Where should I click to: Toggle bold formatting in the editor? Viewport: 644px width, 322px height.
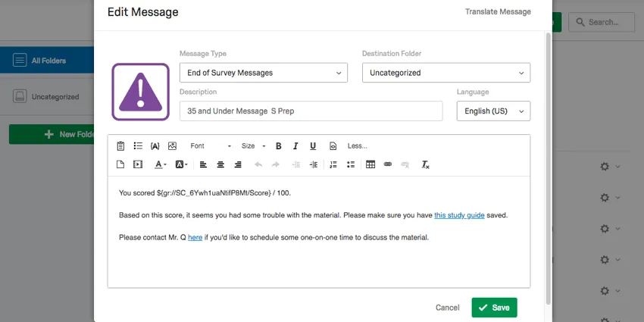point(278,146)
